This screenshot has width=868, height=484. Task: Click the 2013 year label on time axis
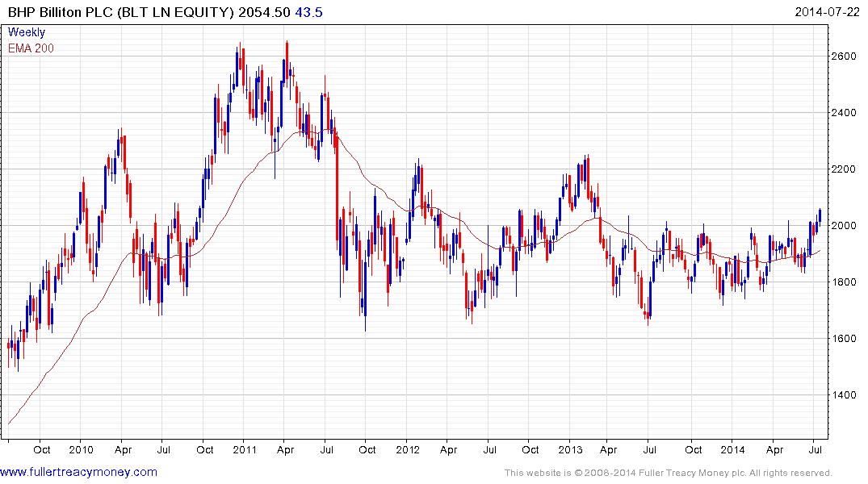(x=570, y=449)
